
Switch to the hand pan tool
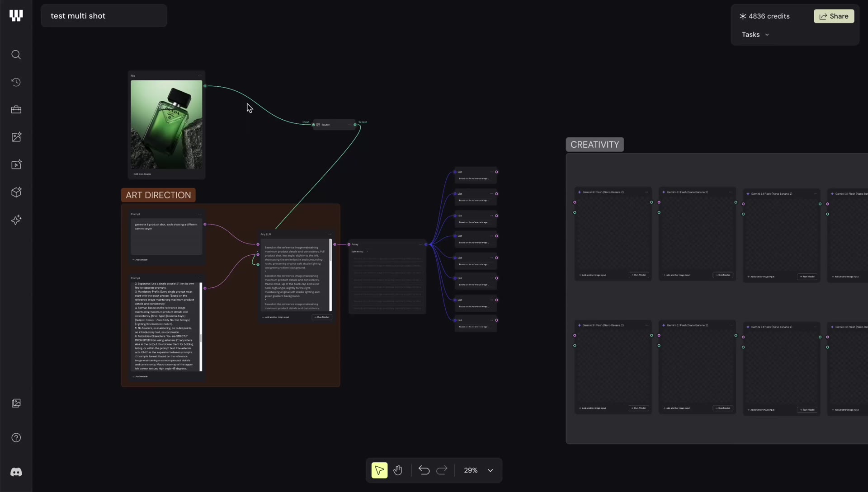[398, 470]
